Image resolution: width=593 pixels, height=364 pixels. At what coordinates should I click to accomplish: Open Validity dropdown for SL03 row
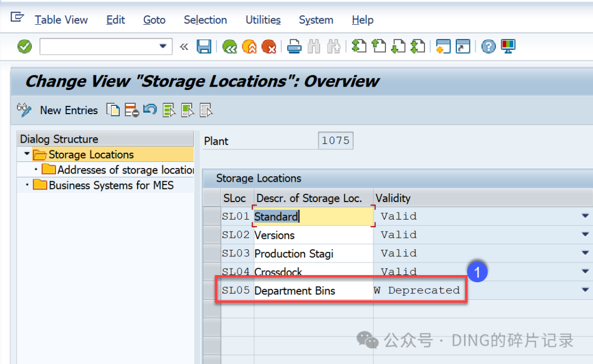585,253
